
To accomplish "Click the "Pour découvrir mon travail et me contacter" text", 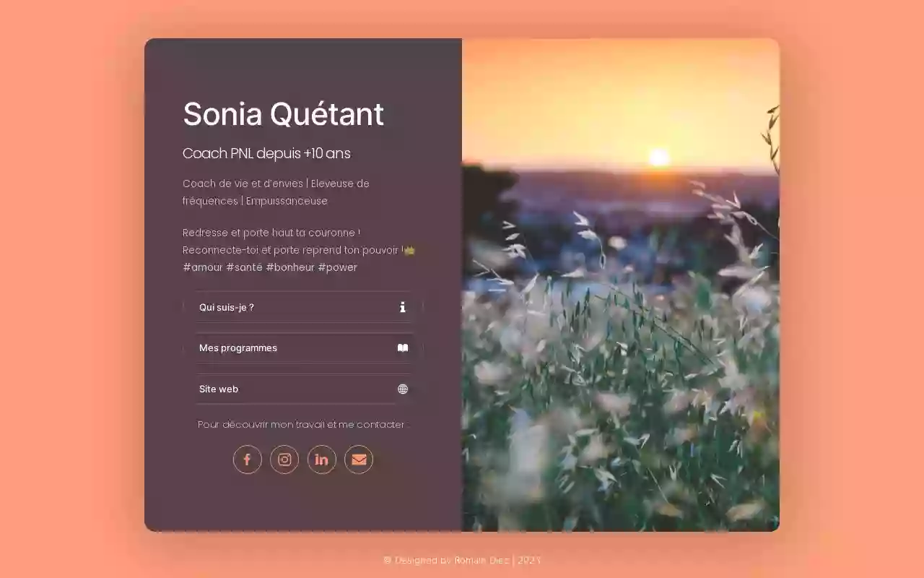I will coord(303,424).
